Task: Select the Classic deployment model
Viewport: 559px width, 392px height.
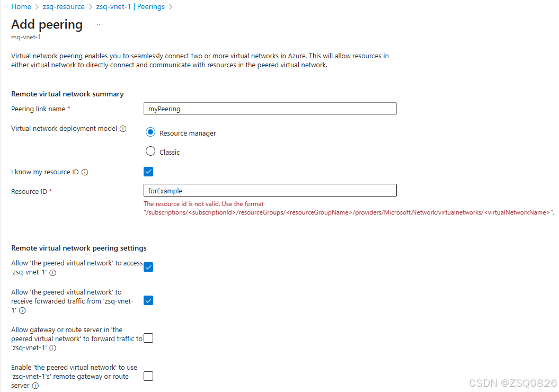Action: (150, 151)
